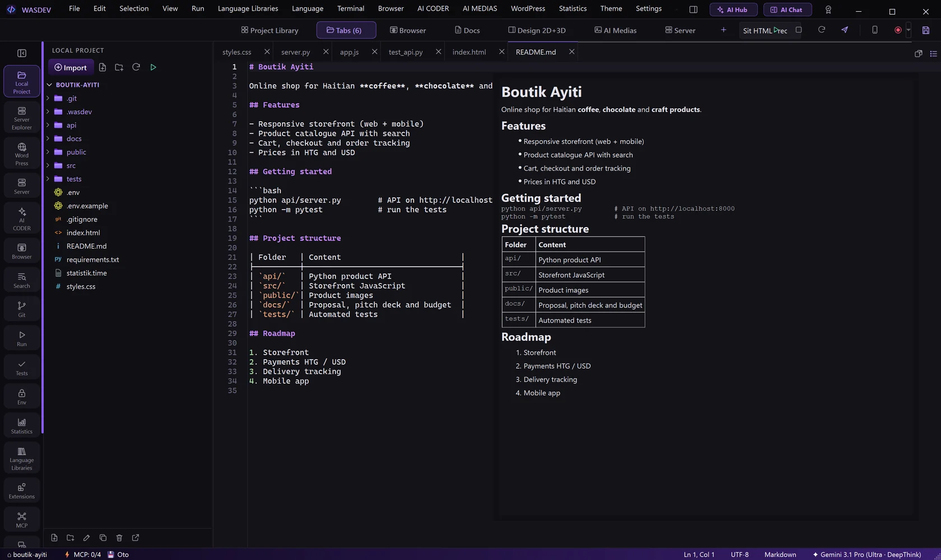Open the Project Library view
The width and height of the screenshot is (941, 560).
tap(270, 30)
